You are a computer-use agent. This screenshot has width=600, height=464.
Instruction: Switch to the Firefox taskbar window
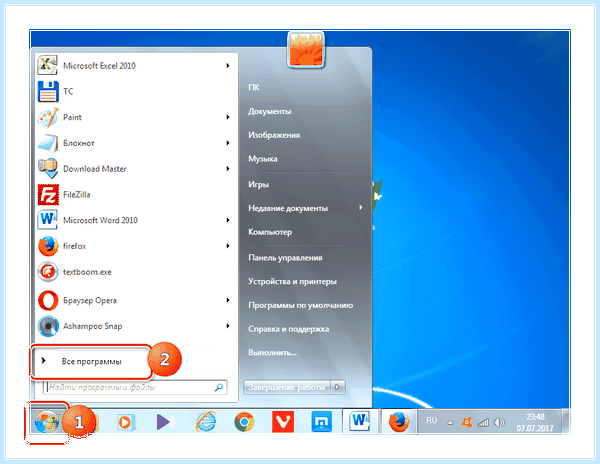398,422
